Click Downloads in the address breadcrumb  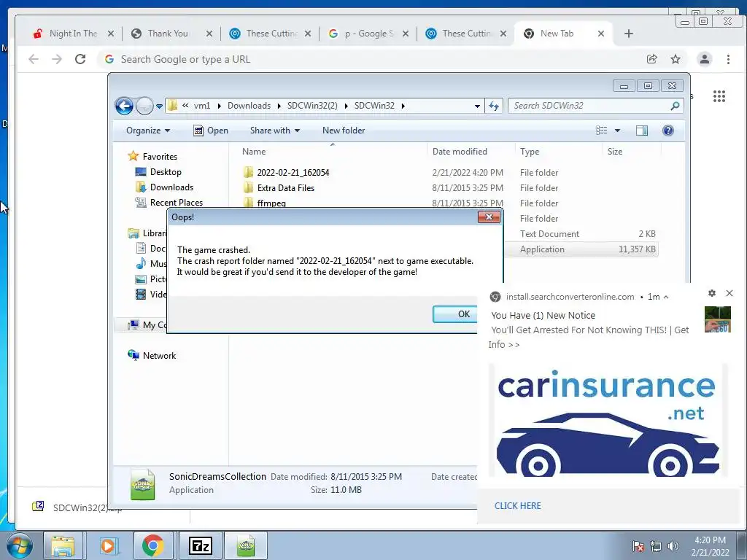249,106
